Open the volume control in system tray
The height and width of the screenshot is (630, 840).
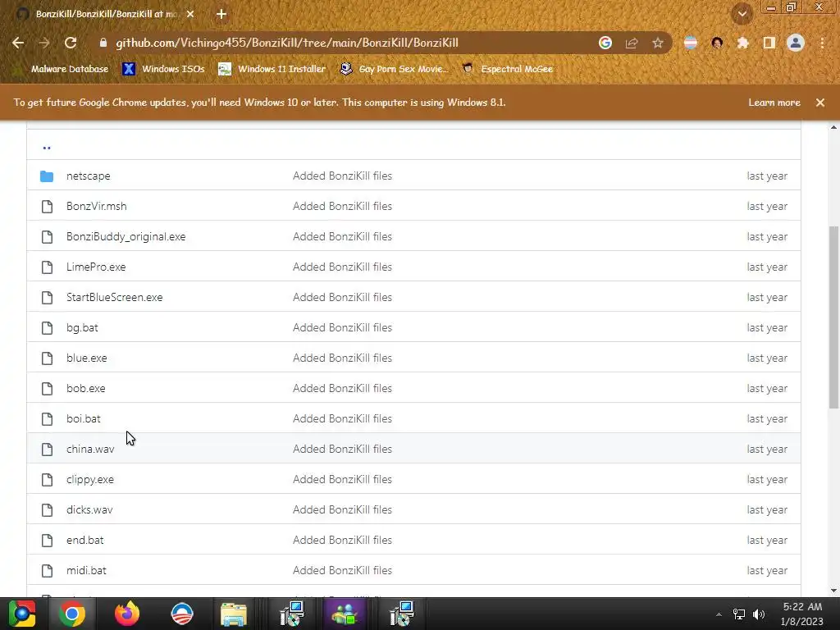coord(759,614)
